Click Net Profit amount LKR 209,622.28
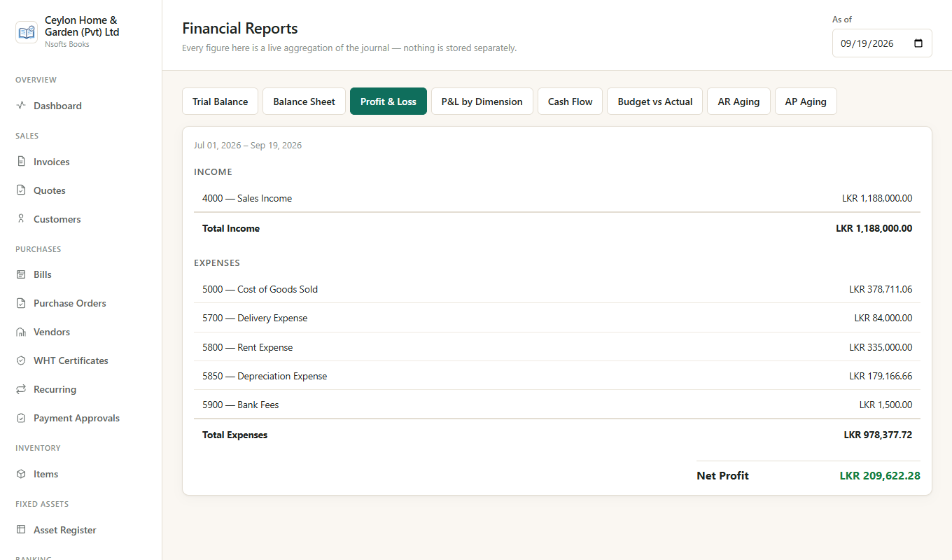This screenshot has height=560, width=952. [x=880, y=476]
